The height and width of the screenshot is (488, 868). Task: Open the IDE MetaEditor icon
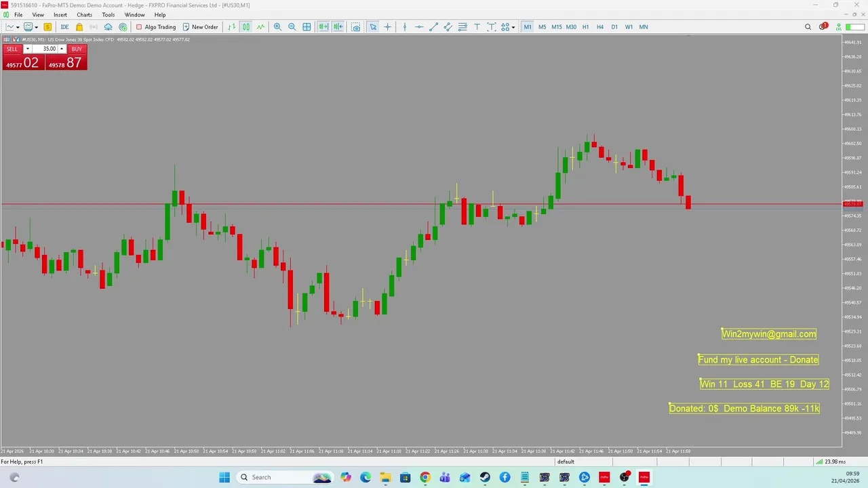pos(64,27)
